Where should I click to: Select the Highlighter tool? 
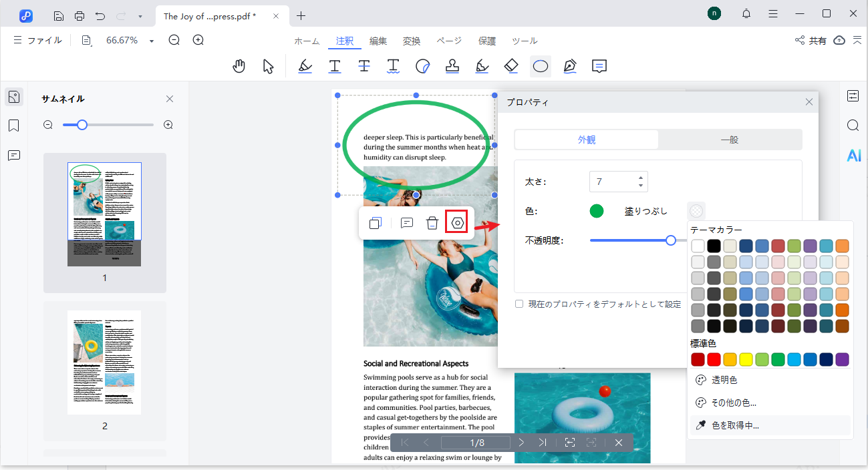tap(305, 66)
